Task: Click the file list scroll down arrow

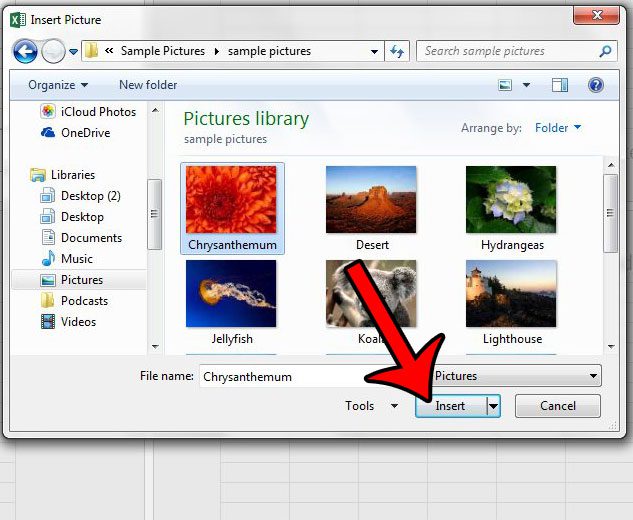Action: (x=611, y=346)
